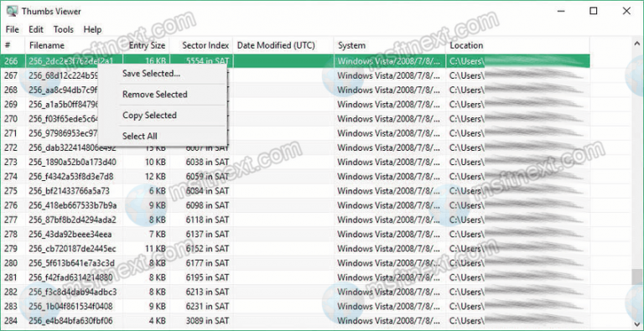Sort by the System column header
Image resolution: width=644 pixels, height=331 pixels.
coord(390,45)
